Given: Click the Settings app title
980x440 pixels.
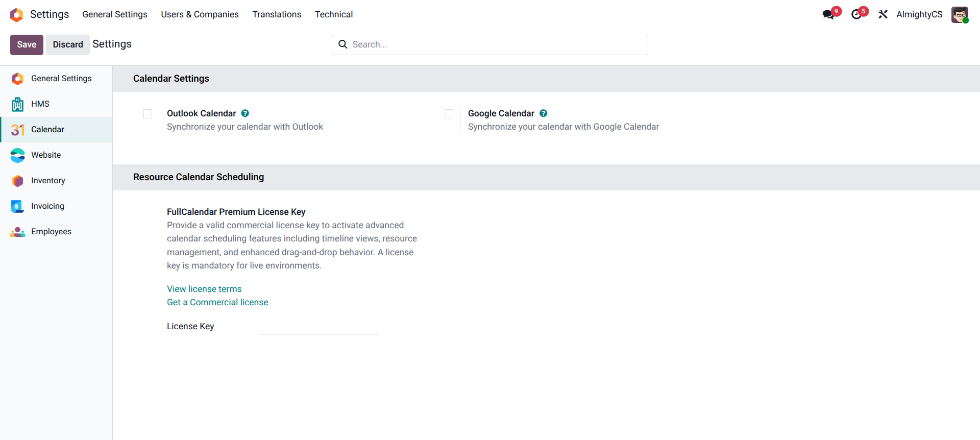Looking at the screenshot, I should (50, 14).
